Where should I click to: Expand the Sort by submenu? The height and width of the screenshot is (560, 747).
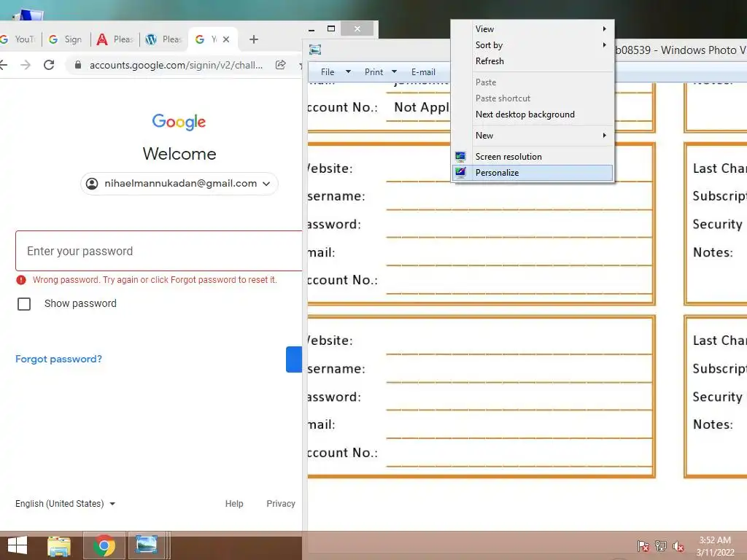pyautogui.click(x=533, y=45)
